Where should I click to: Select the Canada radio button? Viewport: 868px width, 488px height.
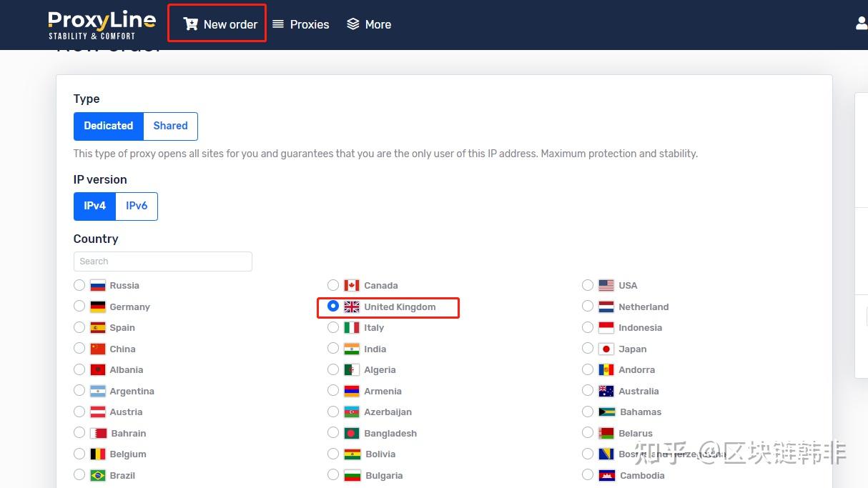[x=333, y=285]
